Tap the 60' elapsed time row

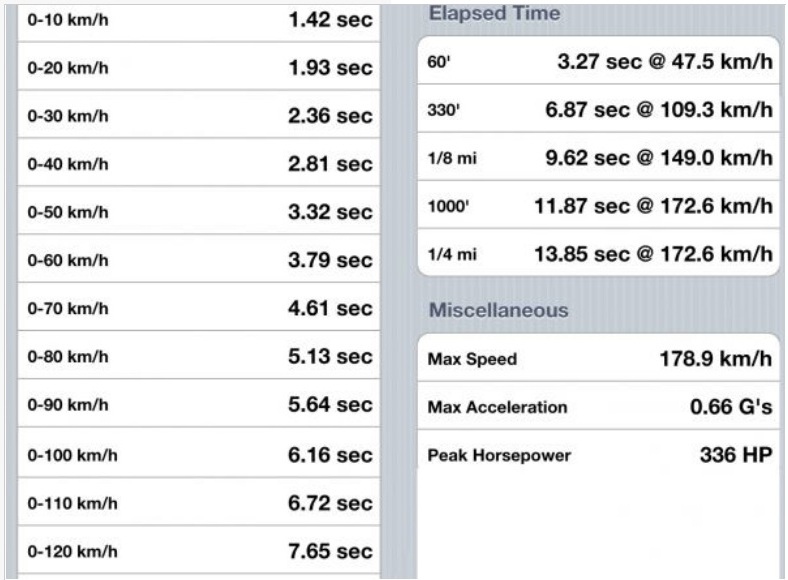tap(598, 61)
